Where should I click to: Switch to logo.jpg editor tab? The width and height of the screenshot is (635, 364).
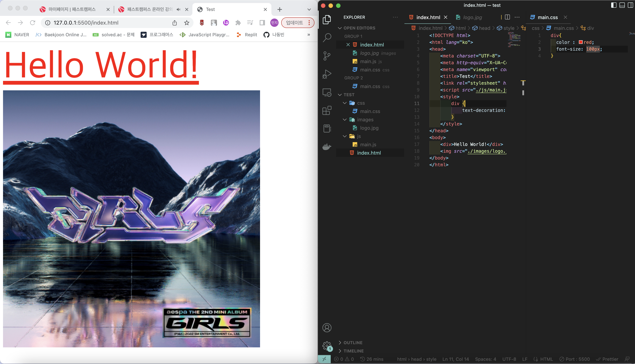(472, 17)
